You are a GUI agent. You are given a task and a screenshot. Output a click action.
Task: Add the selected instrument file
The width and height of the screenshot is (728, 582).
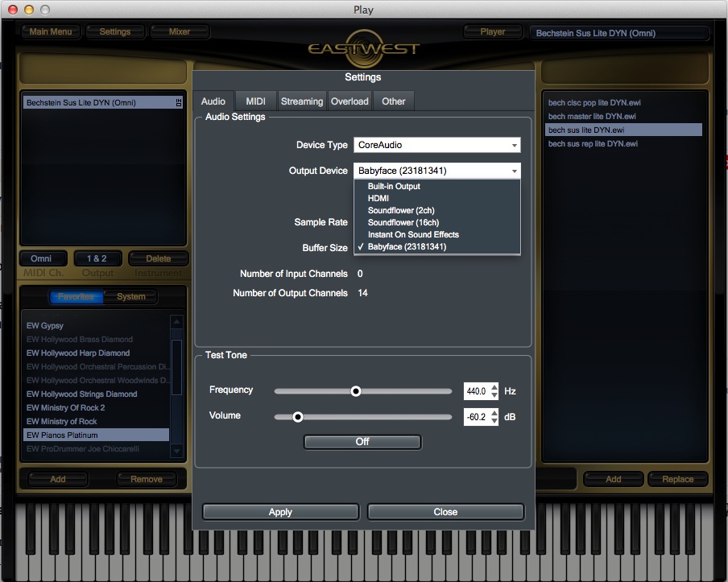pyautogui.click(x=614, y=479)
